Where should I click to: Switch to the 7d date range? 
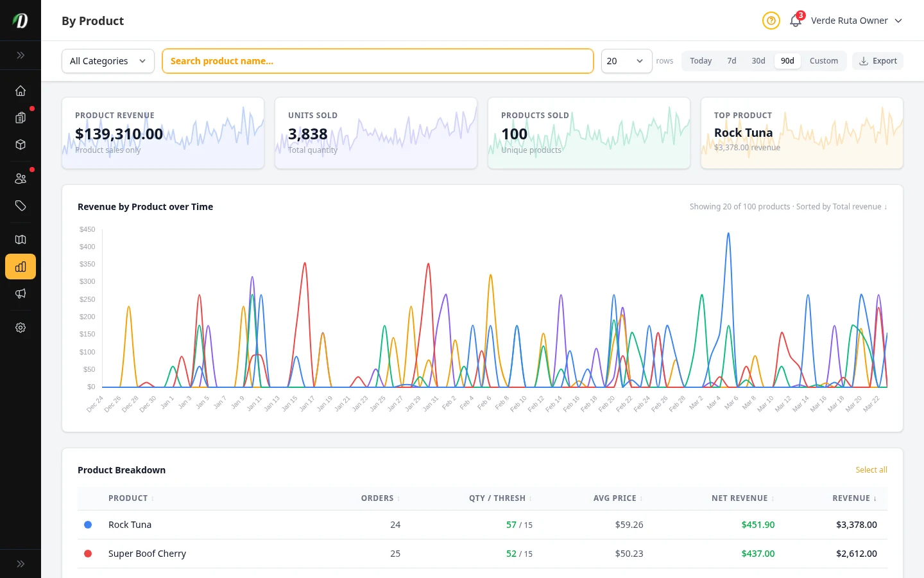point(732,60)
